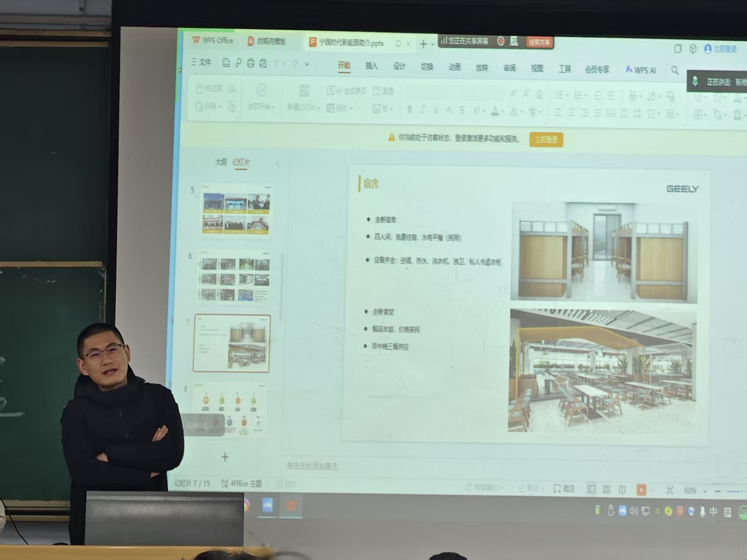
Task: Click the volume icon in system tray
Action: pyautogui.click(x=634, y=511)
